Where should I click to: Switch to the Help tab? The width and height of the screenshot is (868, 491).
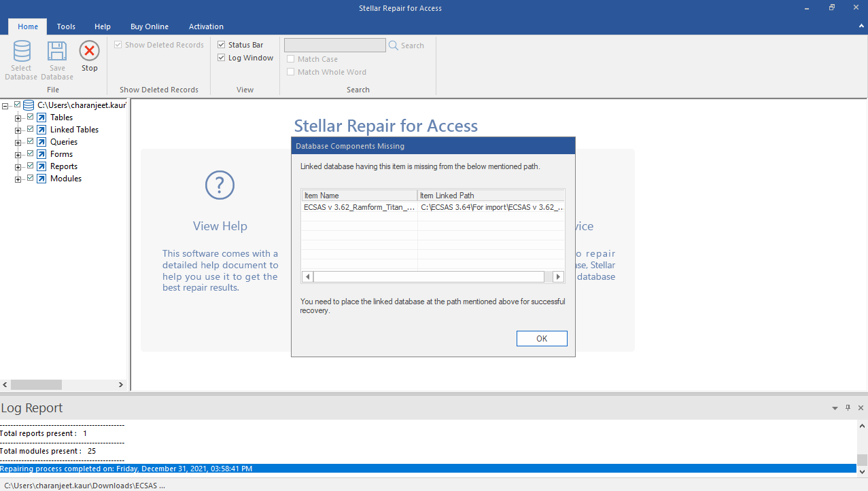(x=103, y=26)
